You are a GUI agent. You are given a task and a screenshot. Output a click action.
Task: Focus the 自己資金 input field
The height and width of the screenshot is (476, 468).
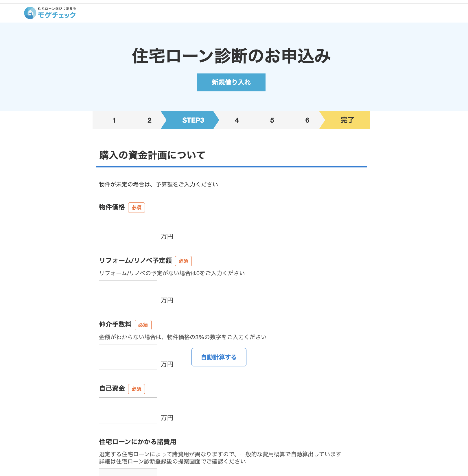[128, 410]
